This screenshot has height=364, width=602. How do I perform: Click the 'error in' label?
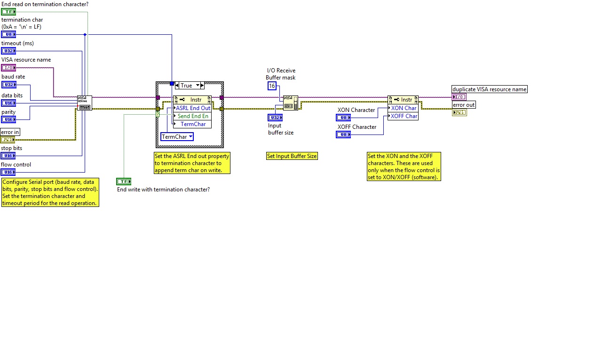(10, 132)
